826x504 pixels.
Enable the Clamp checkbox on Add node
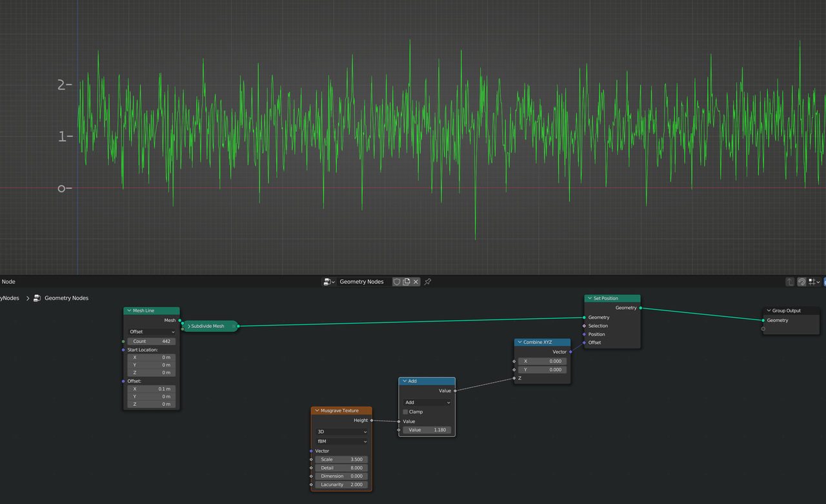[405, 412]
